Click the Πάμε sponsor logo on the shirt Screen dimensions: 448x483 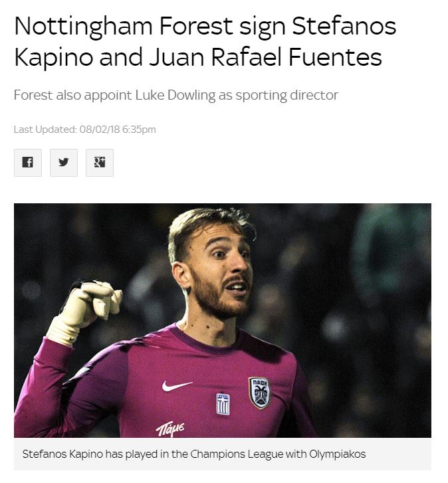coord(170,429)
